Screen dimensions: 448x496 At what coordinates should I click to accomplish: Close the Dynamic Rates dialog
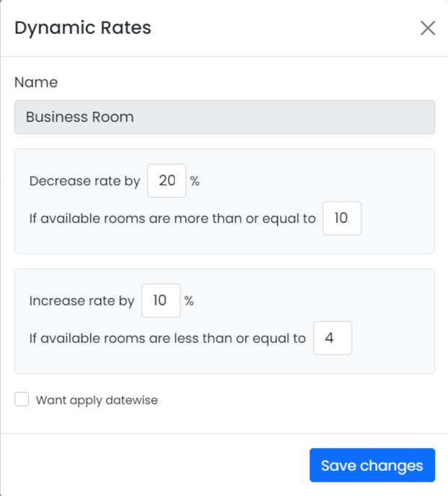[x=428, y=28]
